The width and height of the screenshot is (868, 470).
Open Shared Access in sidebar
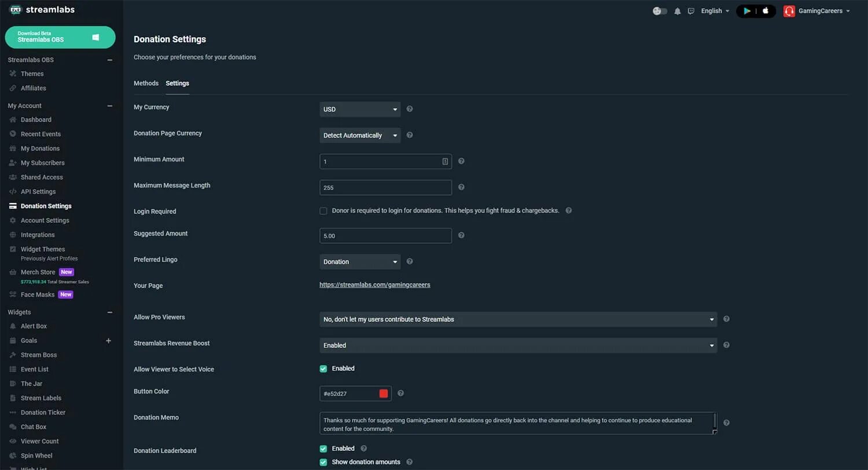42,178
